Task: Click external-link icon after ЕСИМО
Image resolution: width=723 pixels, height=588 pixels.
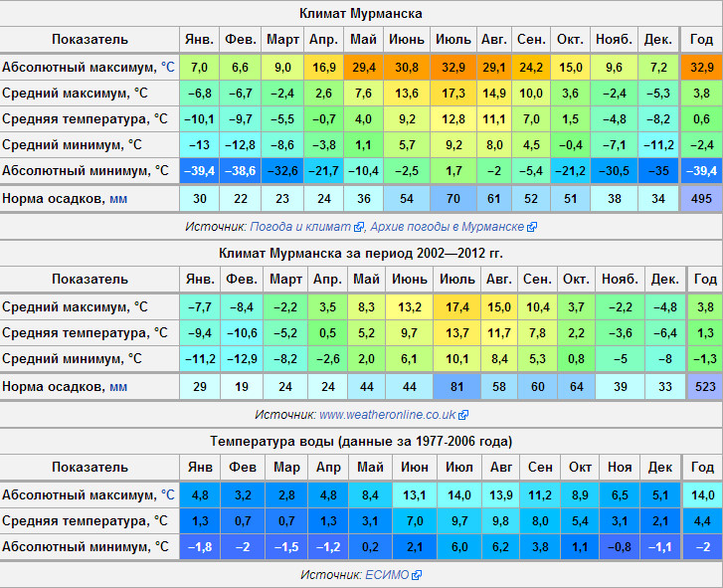Action: pos(417,575)
